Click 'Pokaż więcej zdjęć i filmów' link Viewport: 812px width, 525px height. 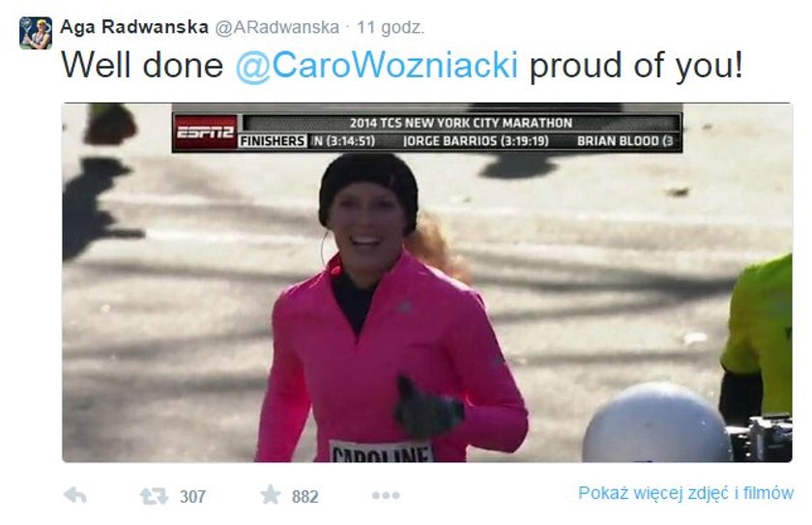coord(685,493)
